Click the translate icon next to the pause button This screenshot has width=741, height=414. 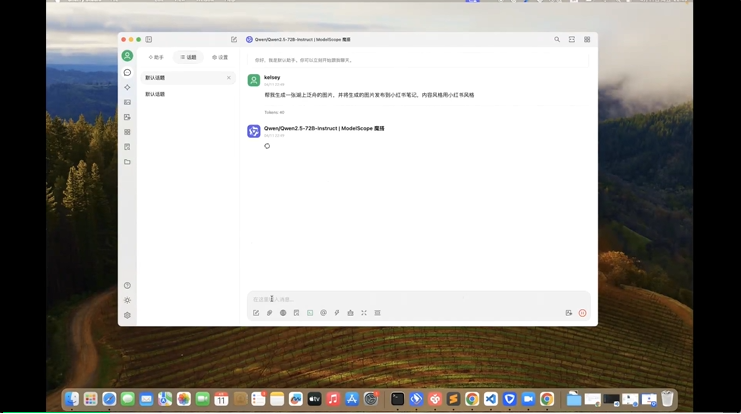point(569,313)
